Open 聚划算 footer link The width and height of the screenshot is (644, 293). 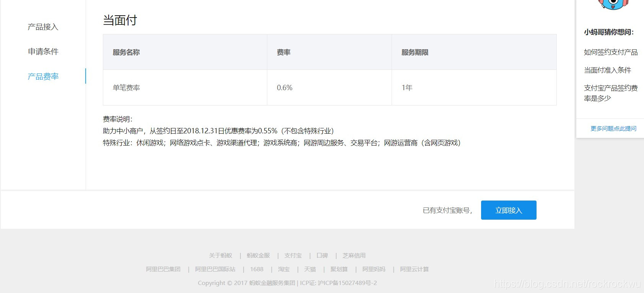pyautogui.click(x=339, y=269)
